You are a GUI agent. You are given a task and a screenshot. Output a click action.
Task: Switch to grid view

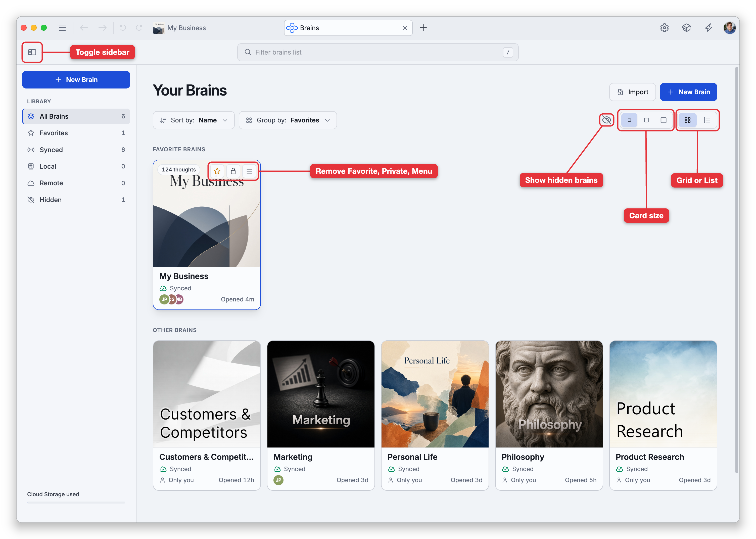pos(687,120)
